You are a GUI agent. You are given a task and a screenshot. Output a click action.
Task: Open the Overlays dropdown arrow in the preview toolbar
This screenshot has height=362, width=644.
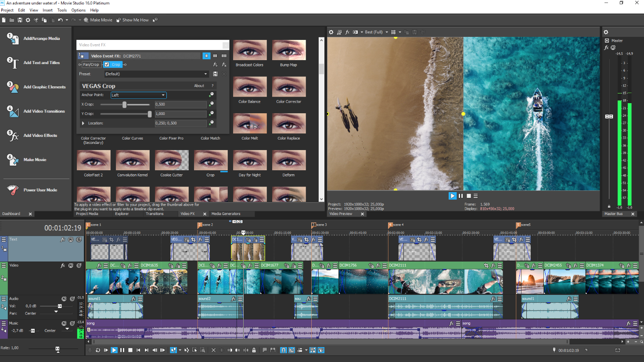coord(400,32)
